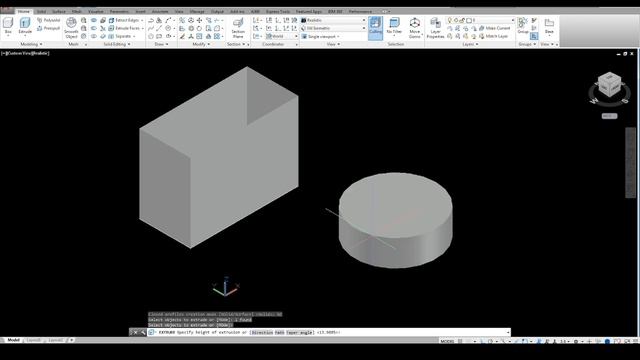The width and height of the screenshot is (640, 360).
Task: Switch to the Layout1 tab
Action: pos(33,340)
